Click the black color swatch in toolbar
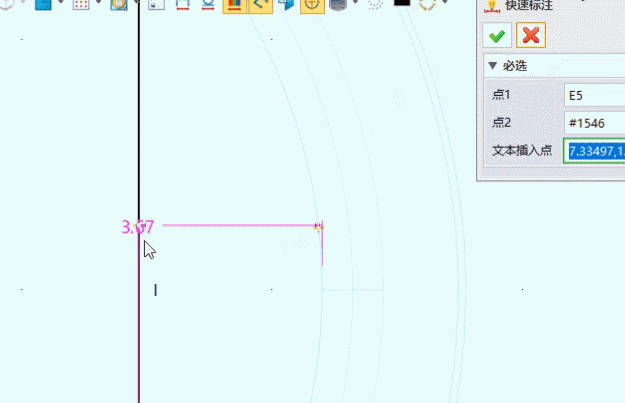This screenshot has width=625, height=403. tap(402, 3)
